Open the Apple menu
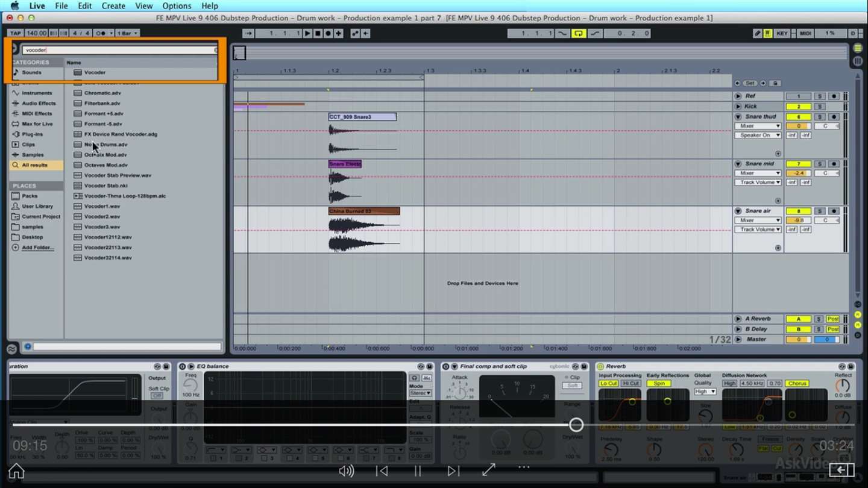The height and width of the screenshot is (488, 868). pos(14,6)
